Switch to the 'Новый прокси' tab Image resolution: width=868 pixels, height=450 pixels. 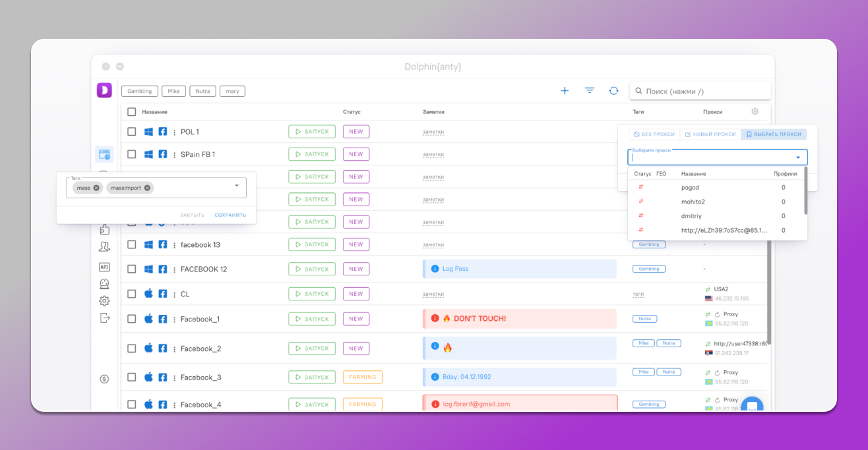710,134
